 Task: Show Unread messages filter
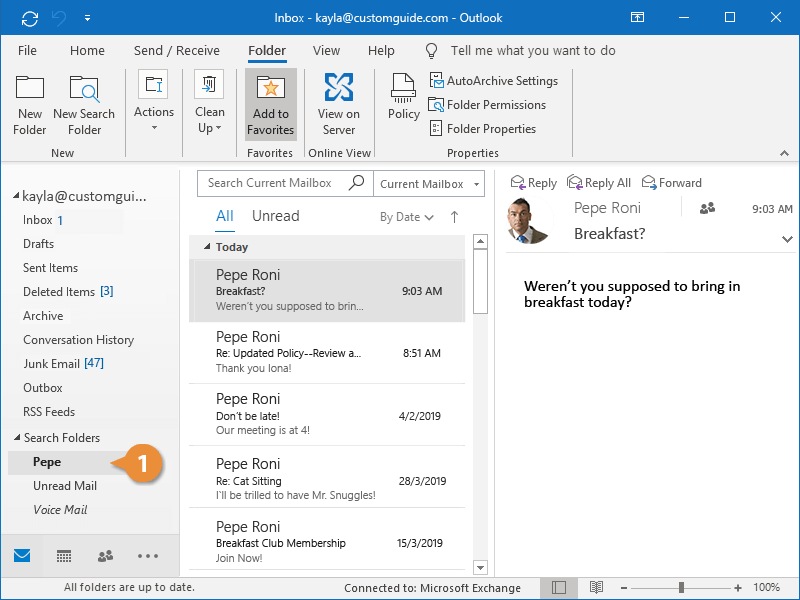tap(276, 216)
